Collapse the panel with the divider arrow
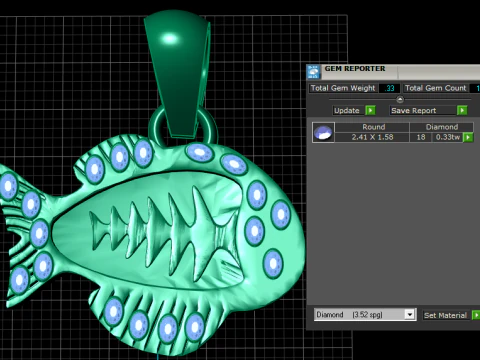This screenshot has width=480, height=360. pos(400,99)
